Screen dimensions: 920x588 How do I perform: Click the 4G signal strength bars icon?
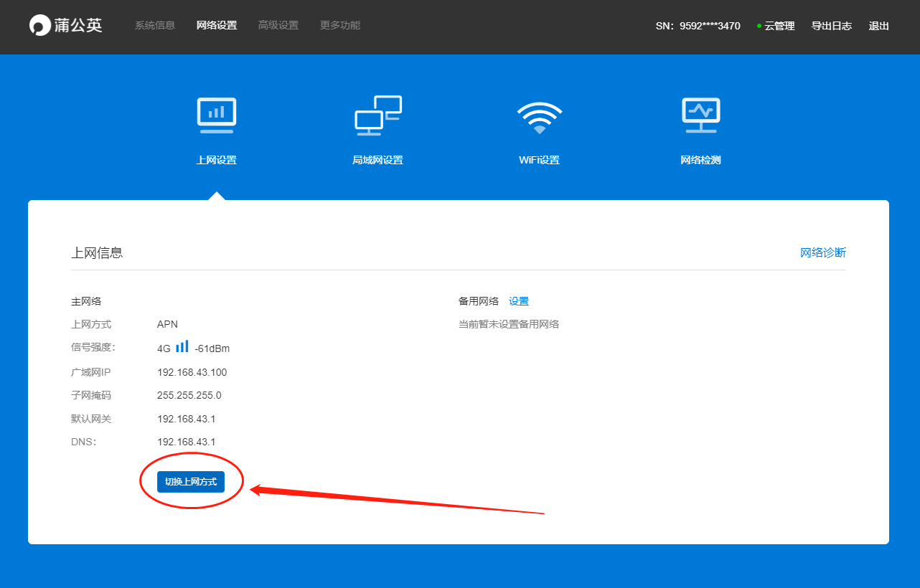pos(182,346)
